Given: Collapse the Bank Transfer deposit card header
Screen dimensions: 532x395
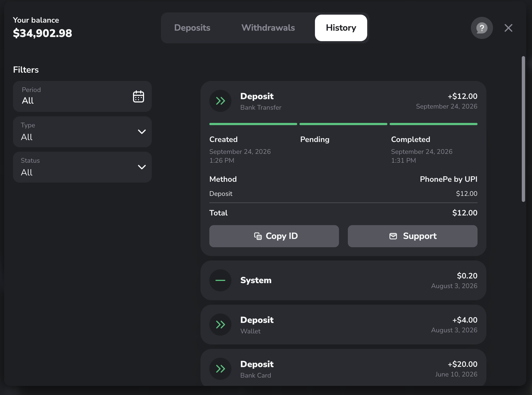Looking at the screenshot, I should [343, 101].
